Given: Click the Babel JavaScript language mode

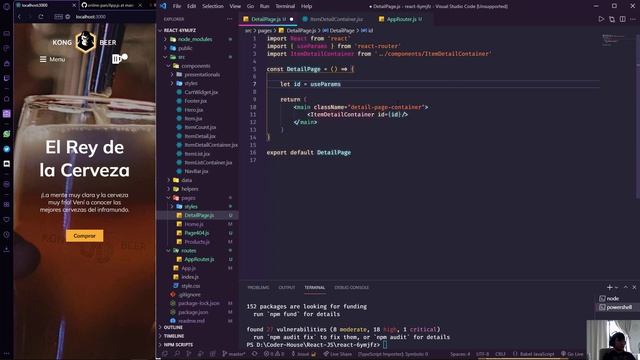Looking at the screenshot, I should pyautogui.click(x=537, y=354).
